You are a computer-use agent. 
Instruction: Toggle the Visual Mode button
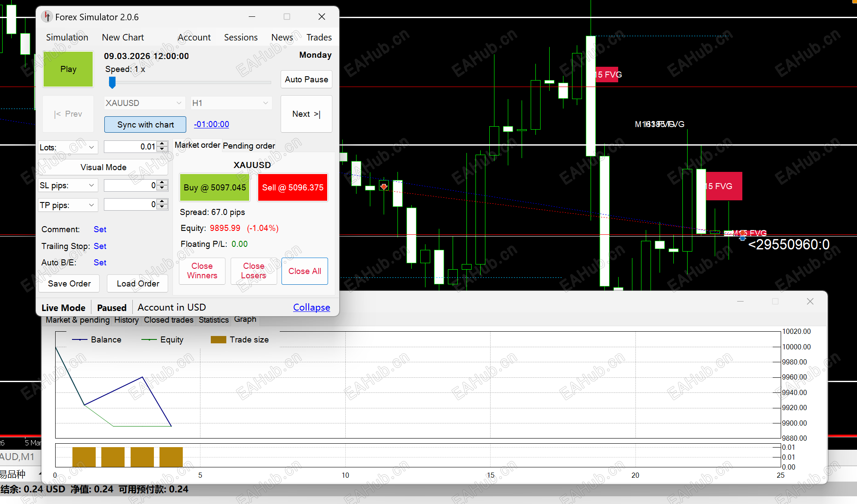(x=103, y=167)
